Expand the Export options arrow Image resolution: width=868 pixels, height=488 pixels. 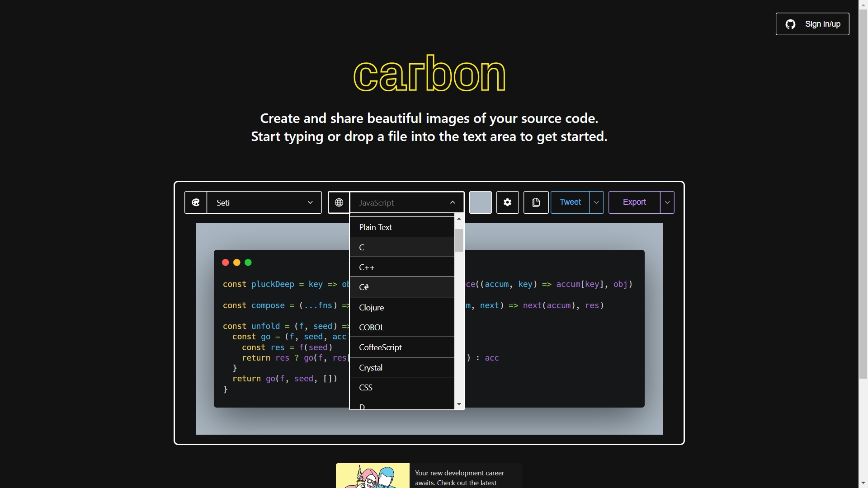pos(667,202)
